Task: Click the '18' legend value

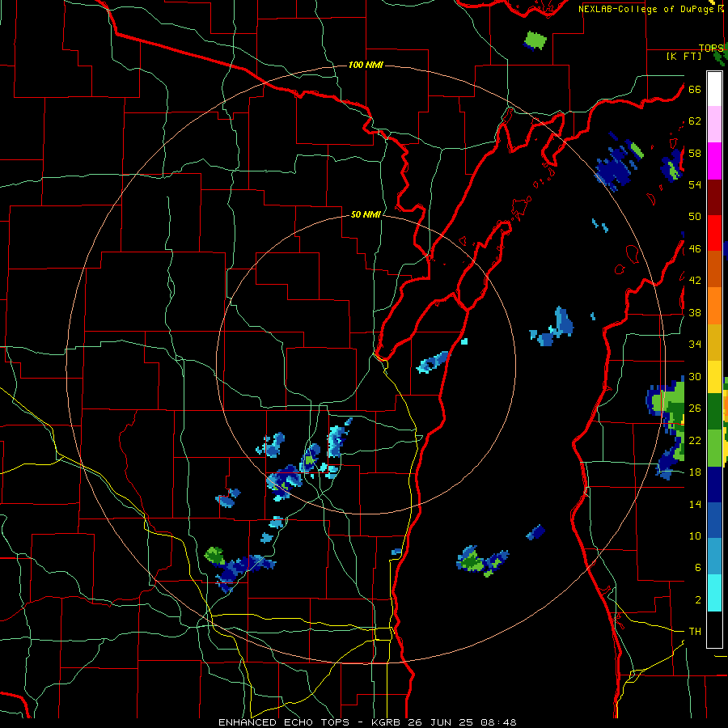Action: click(695, 472)
